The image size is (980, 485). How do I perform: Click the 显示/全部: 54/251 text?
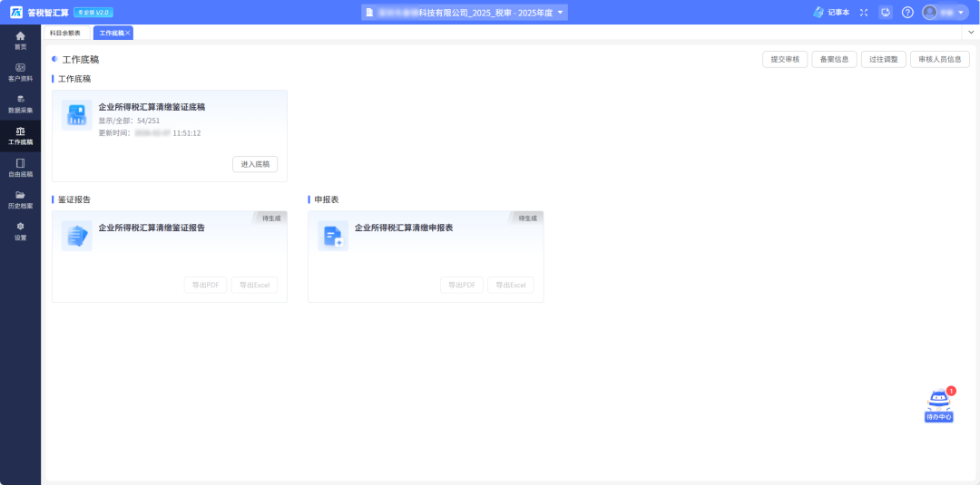tap(130, 121)
